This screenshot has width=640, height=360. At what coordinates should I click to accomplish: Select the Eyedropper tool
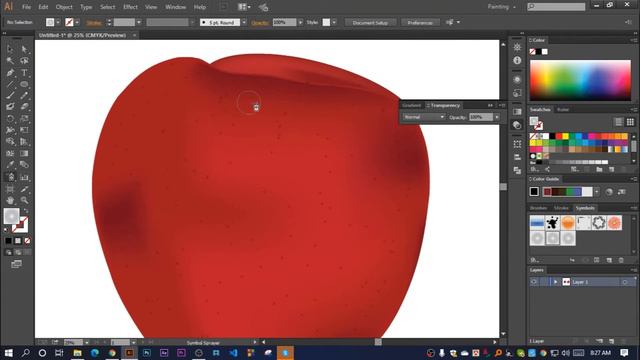(10, 165)
